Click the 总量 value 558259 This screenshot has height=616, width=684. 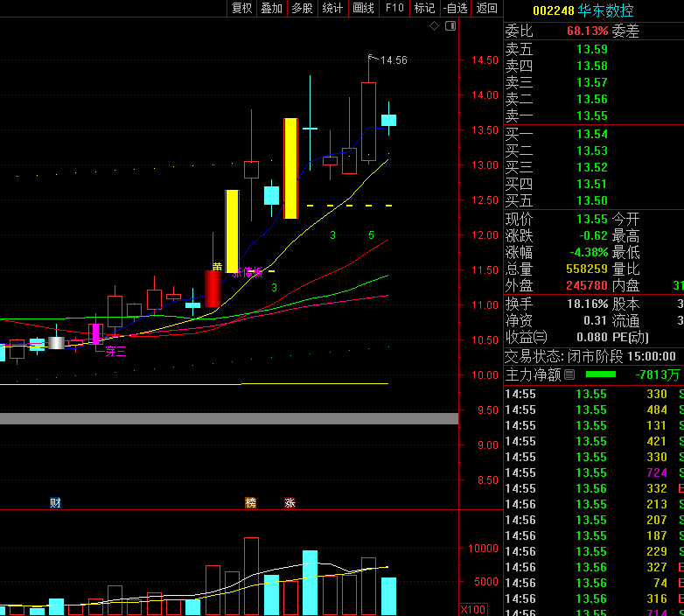(587, 269)
